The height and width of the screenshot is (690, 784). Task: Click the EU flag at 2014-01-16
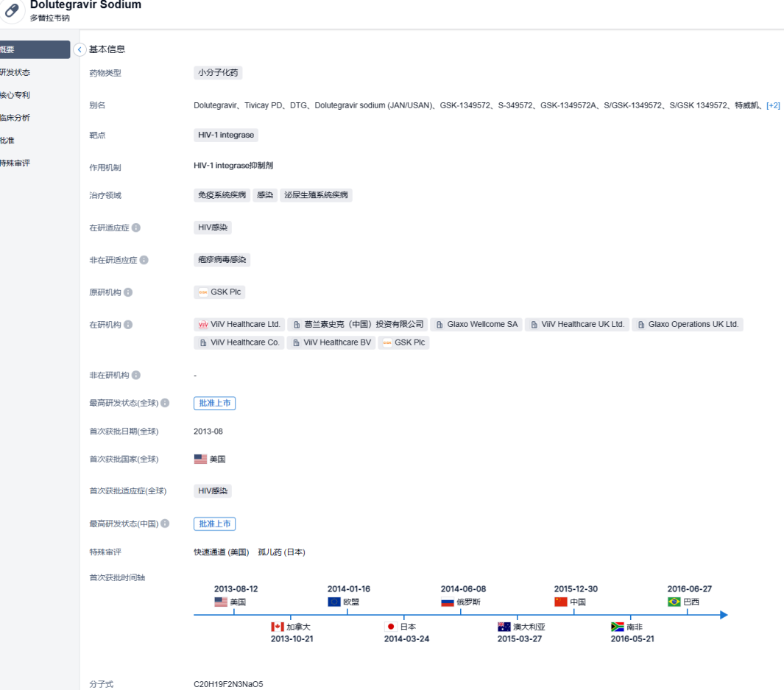click(x=334, y=601)
